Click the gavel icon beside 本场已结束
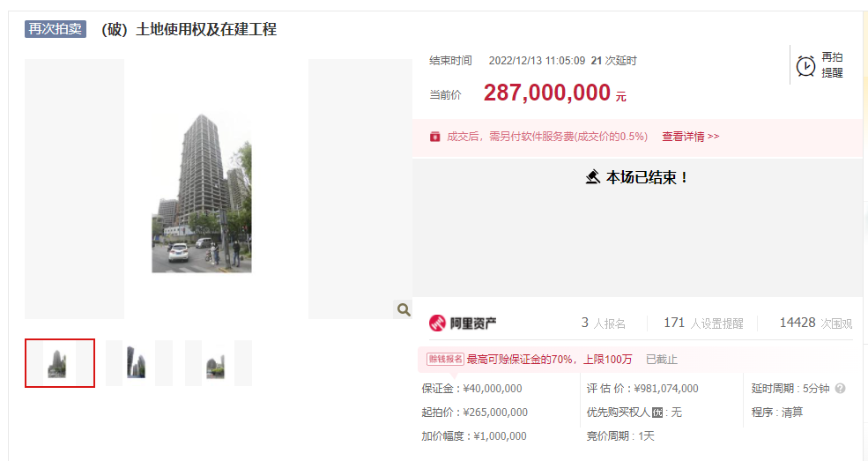Viewport: 868px width, 461px height. click(x=593, y=177)
